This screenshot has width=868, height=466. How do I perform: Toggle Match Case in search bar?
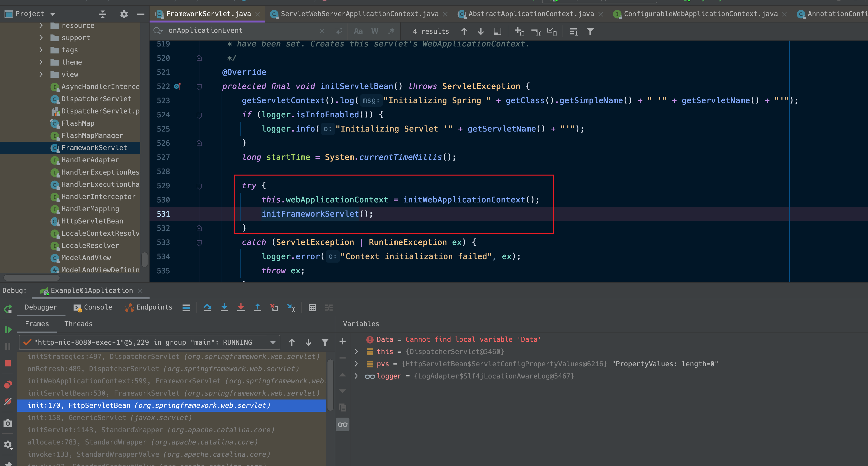358,31
